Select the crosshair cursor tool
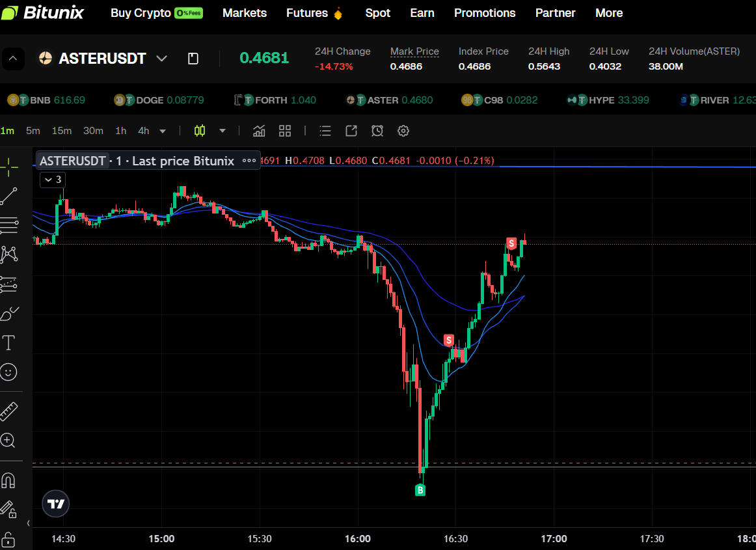The image size is (756, 550). pyautogui.click(x=8, y=167)
